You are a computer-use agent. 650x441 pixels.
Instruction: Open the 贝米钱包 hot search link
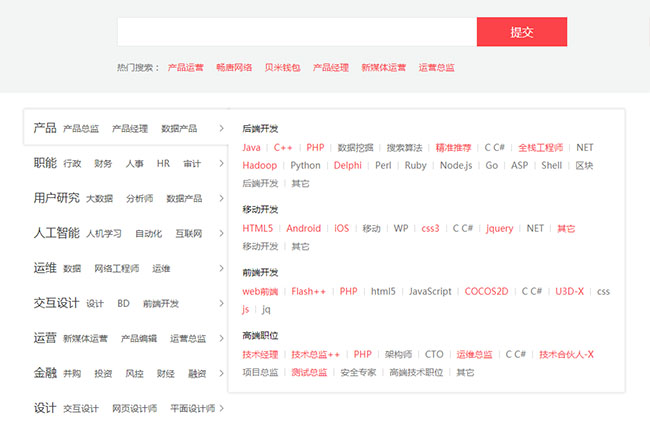click(282, 68)
